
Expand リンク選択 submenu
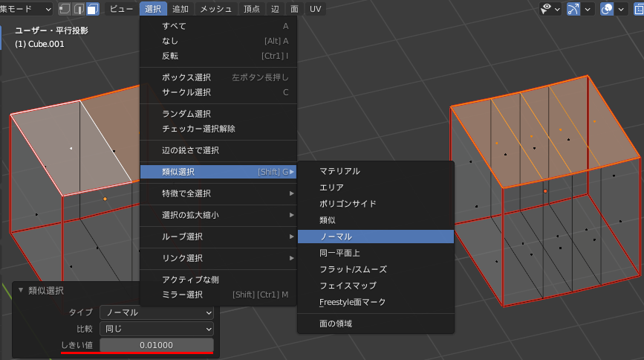(218, 258)
